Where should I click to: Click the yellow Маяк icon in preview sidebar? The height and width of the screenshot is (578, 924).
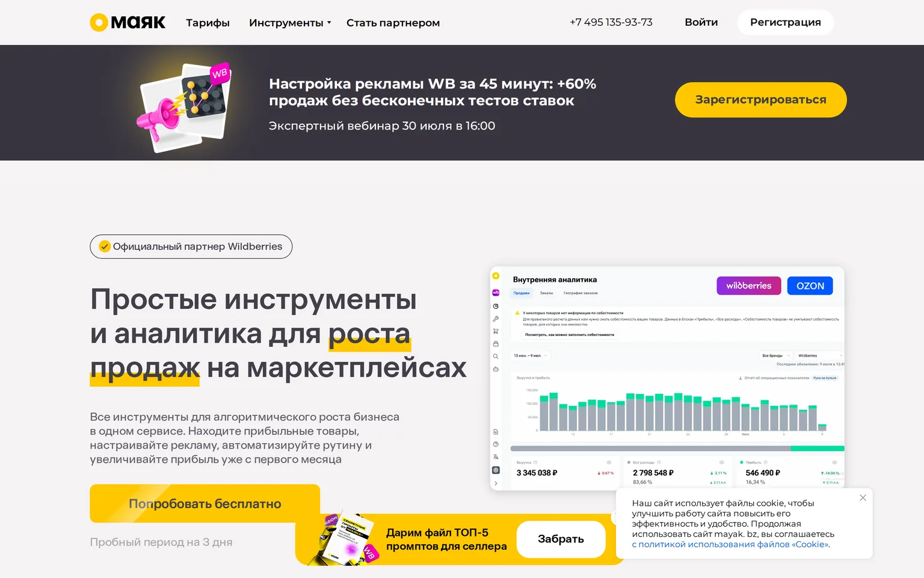point(496,276)
